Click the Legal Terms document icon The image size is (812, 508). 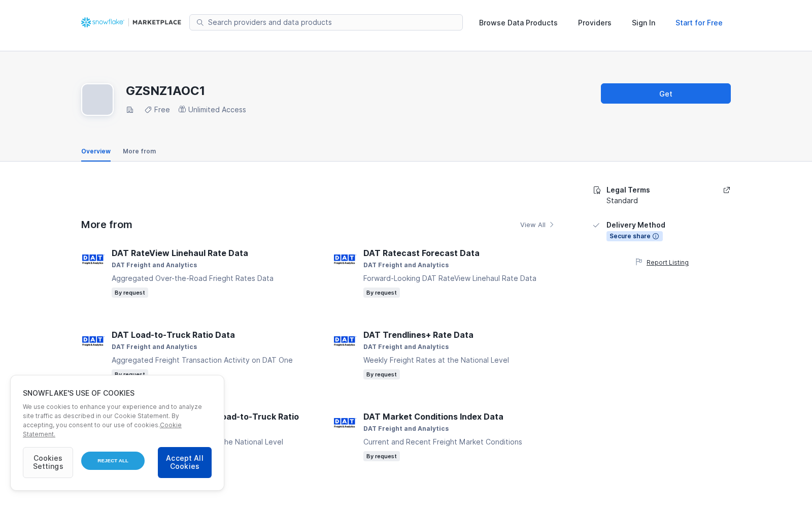597,190
